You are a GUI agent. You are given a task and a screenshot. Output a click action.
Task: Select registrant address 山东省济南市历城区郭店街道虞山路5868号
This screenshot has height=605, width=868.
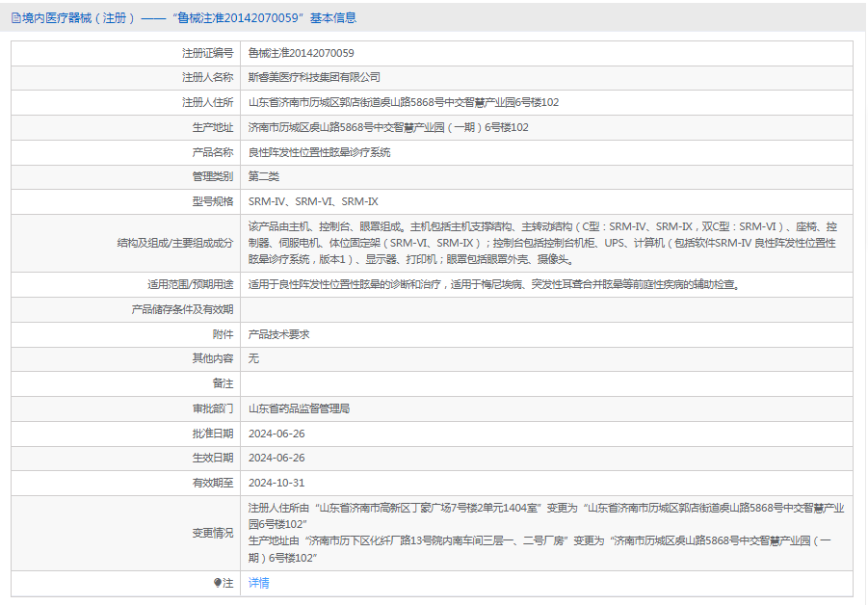tap(404, 102)
